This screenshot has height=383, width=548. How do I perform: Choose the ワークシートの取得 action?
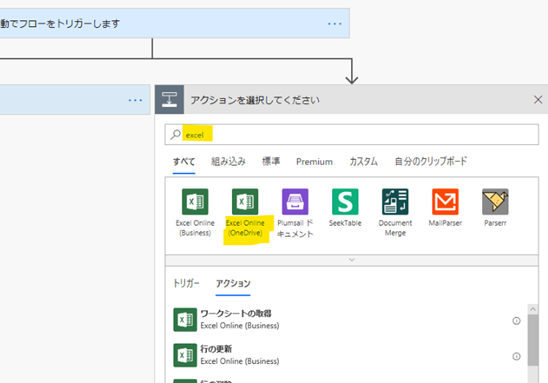pos(349,319)
